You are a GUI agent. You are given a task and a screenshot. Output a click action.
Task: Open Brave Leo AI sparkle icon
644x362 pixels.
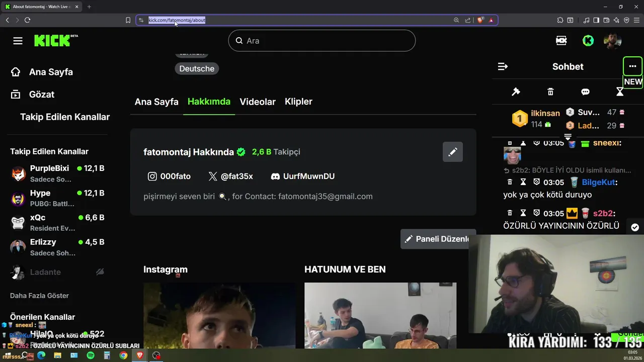point(616,20)
